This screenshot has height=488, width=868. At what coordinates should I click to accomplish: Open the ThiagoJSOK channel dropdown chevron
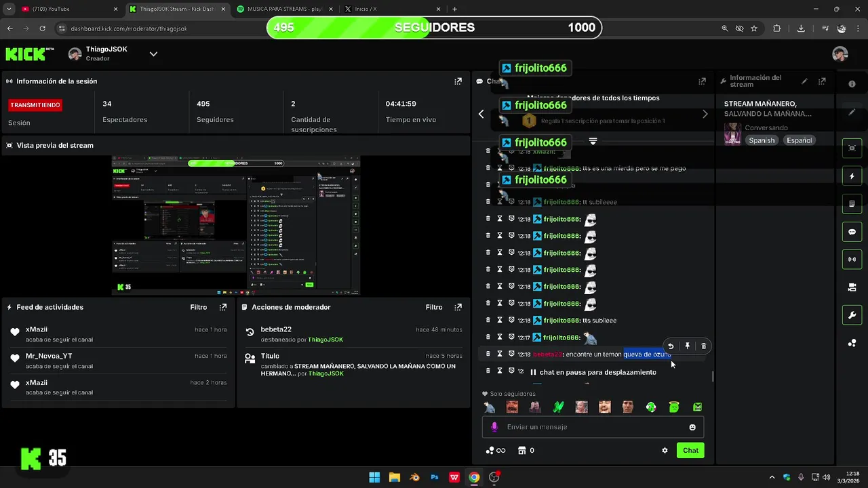[x=153, y=54]
